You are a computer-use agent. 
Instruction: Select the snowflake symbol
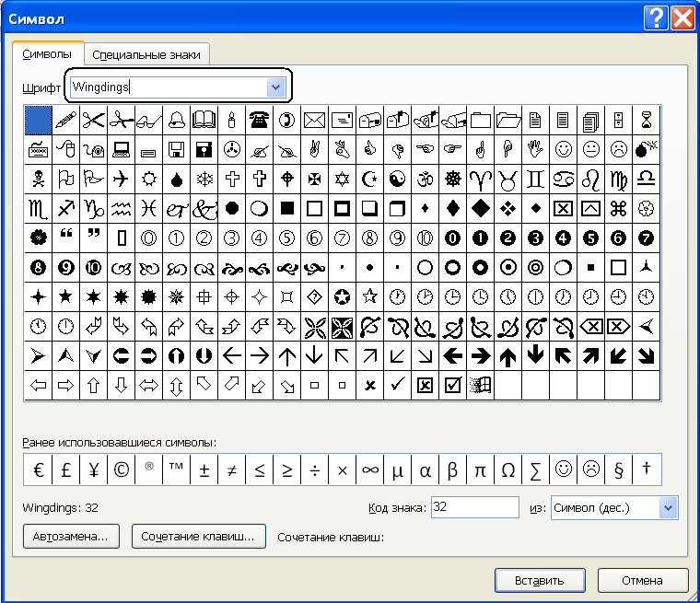(204, 179)
